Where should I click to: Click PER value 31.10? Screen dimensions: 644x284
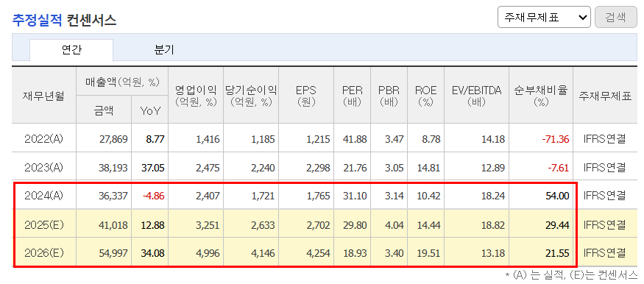click(355, 196)
